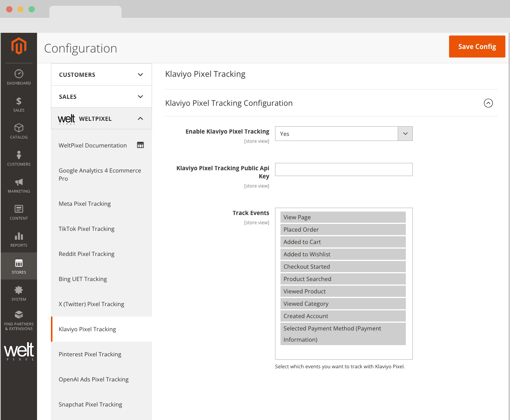The height and width of the screenshot is (420, 510).
Task: Select Viewed Category event option
Action: [x=343, y=304]
